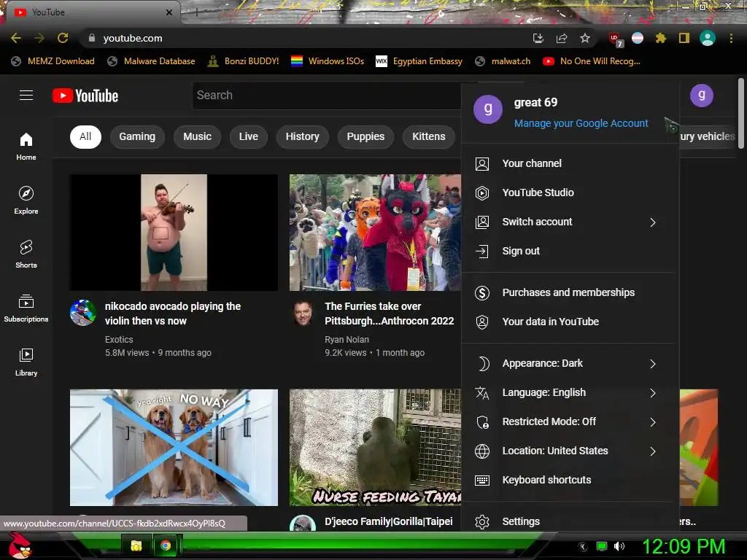
Task: Select the History filter chip
Action: [x=303, y=136]
